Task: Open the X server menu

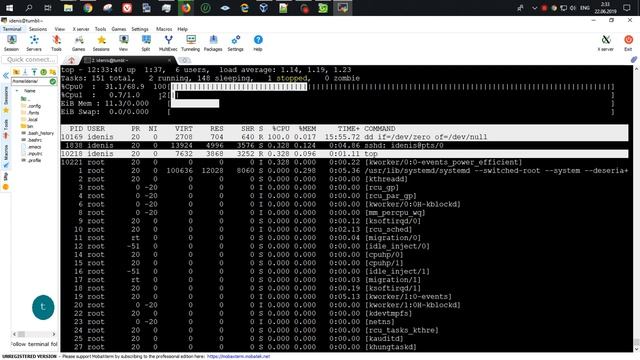Action: click(81, 29)
